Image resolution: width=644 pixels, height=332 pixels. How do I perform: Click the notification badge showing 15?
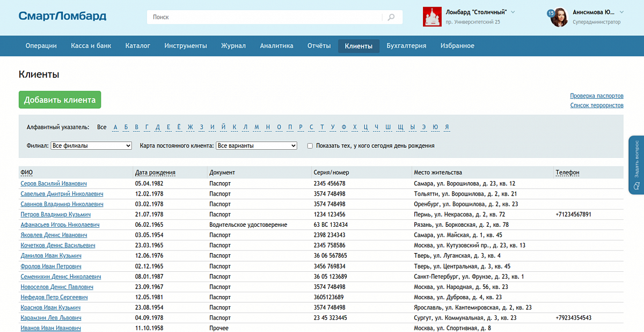pos(551,13)
